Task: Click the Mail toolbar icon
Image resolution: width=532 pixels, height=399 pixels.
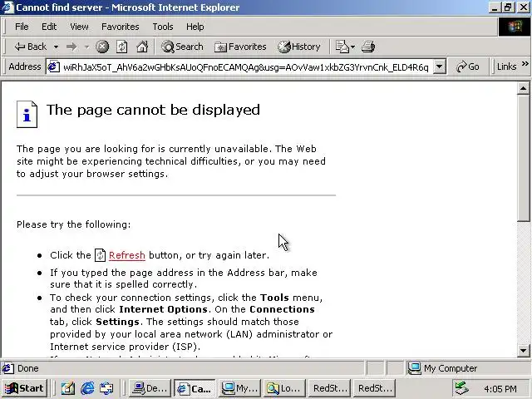Action: tap(344, 47)
